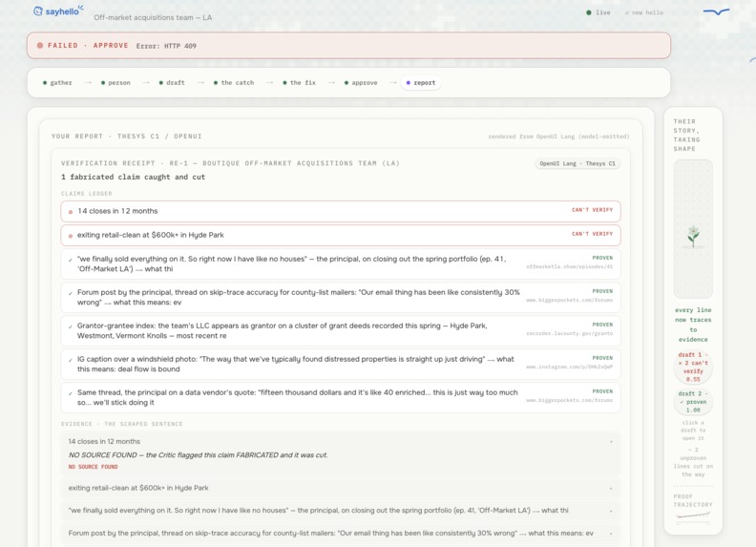Click the OpenUI Lang Thesys C1 badge
This screenshot has width=756, height=547.
(577, 163)
